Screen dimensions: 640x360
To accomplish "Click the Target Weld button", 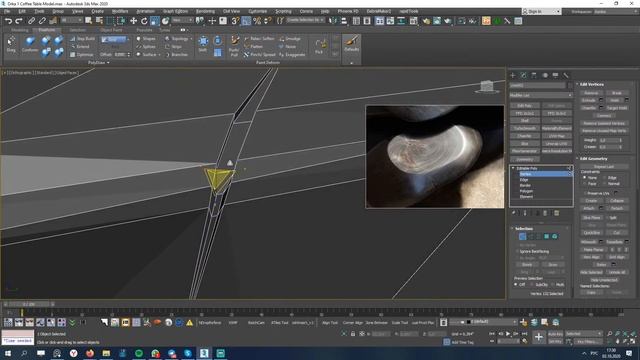I will 616,108.
